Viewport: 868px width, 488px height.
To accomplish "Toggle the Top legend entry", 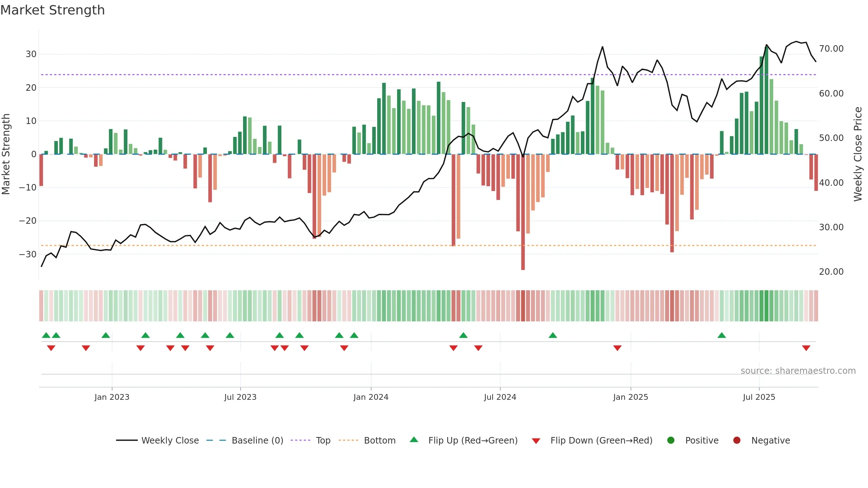I will pyautogui.click(x=311, y=440).
